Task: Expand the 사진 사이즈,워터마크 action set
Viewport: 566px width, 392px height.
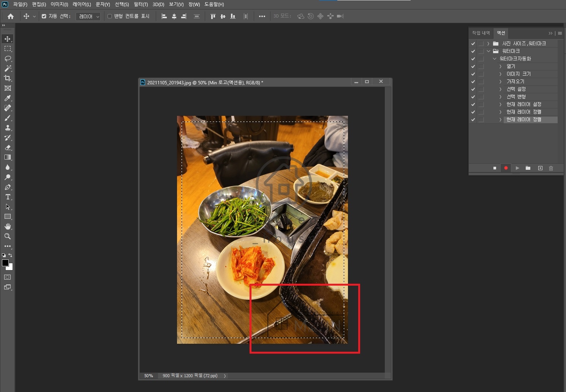Action: pos(489,44)
